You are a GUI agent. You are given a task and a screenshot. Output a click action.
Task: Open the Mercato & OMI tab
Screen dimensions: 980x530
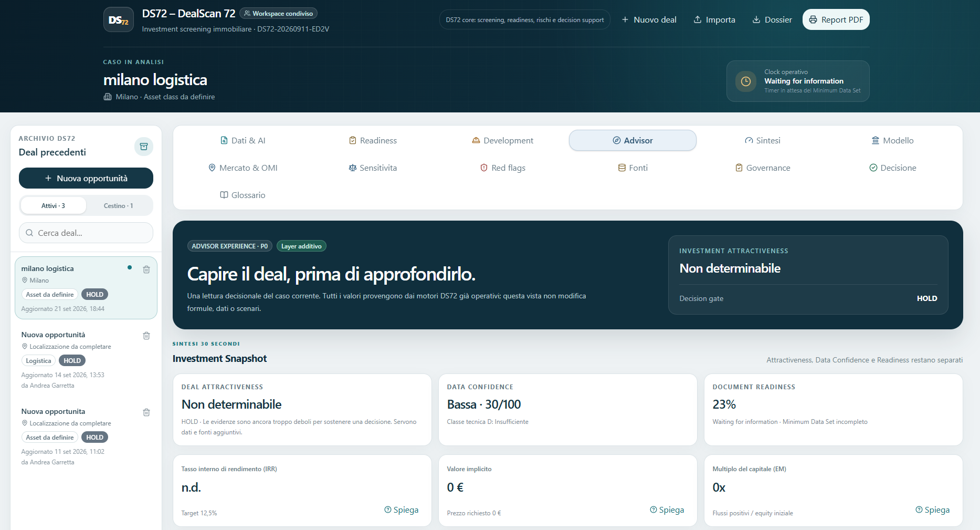click(x=243, y=168)
